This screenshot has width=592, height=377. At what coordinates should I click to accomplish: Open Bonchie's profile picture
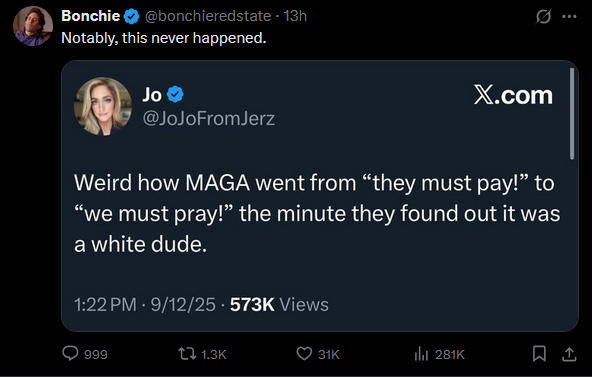33,26
